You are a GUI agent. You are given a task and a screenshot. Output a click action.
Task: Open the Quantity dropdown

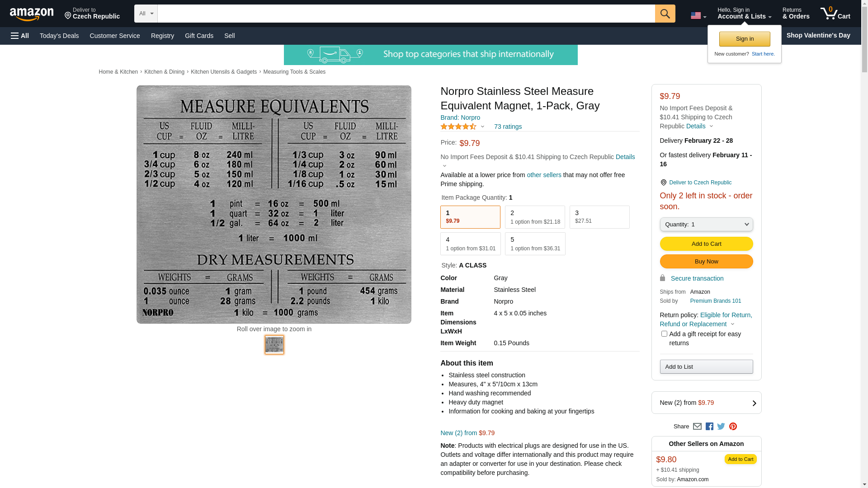[x=706, y=225]
